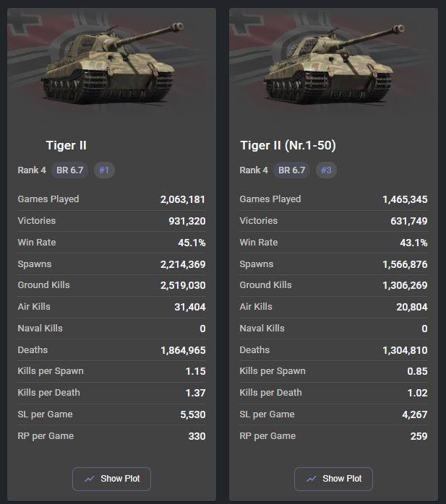Click the 45.1% Win Rate value
Image resolution: width=446 pixels, height=504 pixels.
[192, 243]
